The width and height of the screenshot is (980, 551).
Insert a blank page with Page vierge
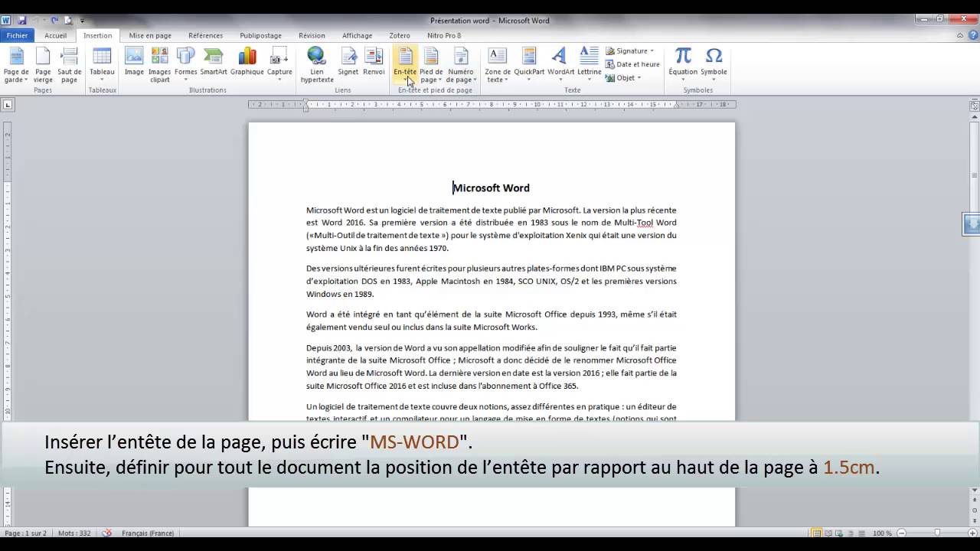tap(43, 65)
